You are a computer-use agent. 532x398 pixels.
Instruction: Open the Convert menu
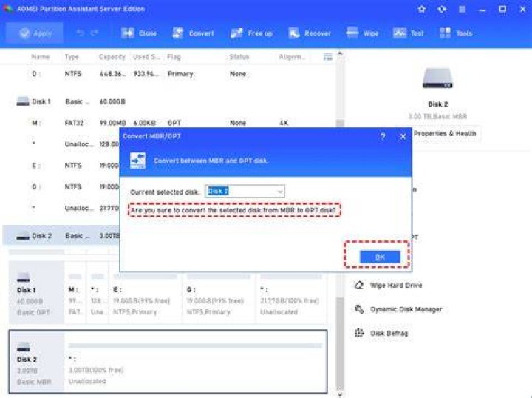click(193, 33)
